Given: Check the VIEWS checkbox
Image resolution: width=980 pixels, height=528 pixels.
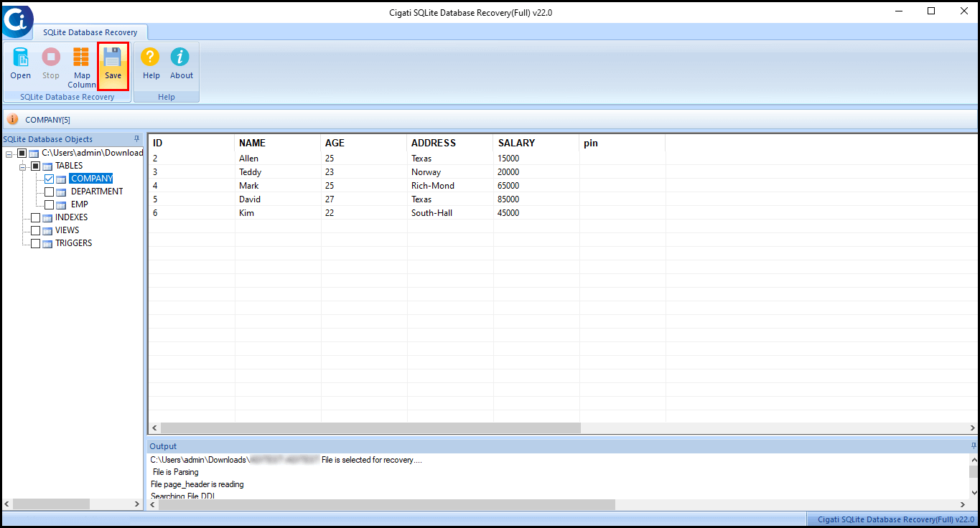Looking at the screenshot, I should 35,230.
